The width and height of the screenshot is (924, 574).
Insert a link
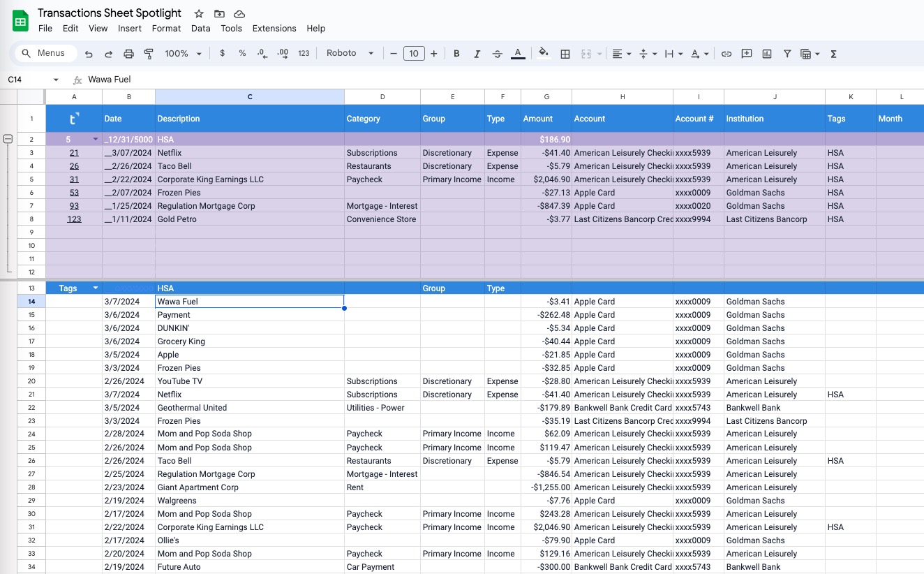point(726,54)
